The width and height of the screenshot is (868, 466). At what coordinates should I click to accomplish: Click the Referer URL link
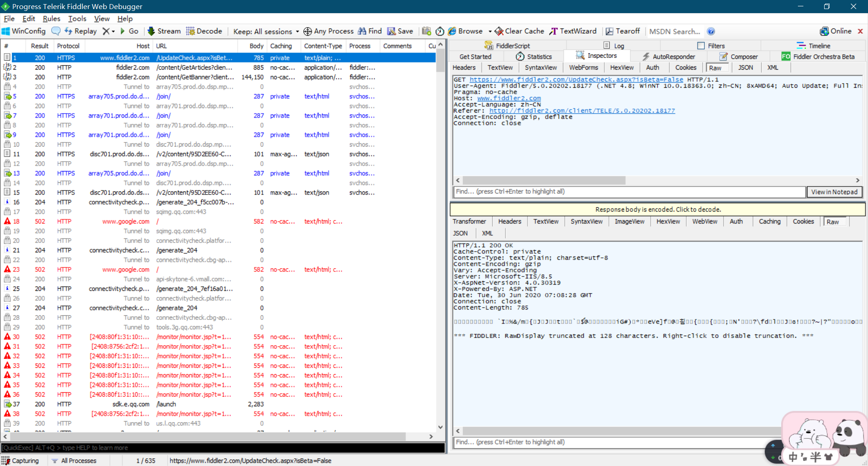(x=582, y=111)
